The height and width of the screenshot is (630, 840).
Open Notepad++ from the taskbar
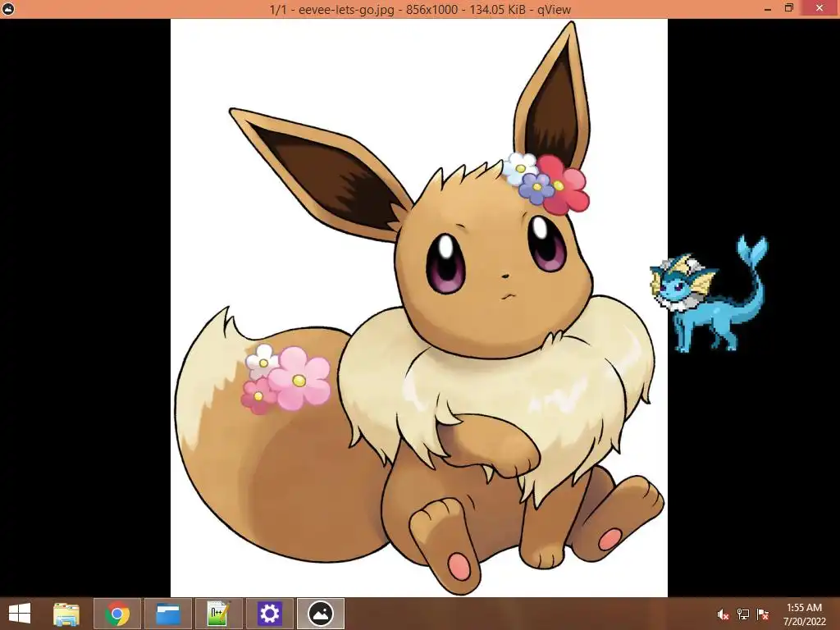(218, 614)
